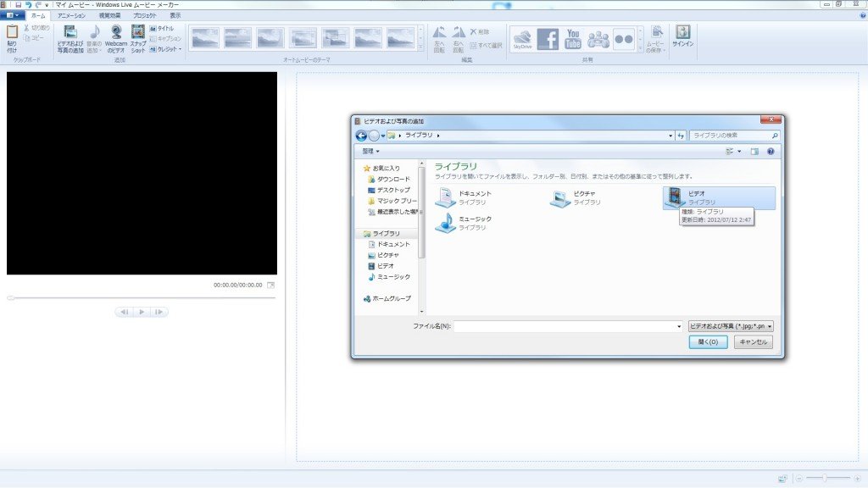Click the Flickr share icon
This screenshot has height=488, width=868.
click(x=624, y=39)
